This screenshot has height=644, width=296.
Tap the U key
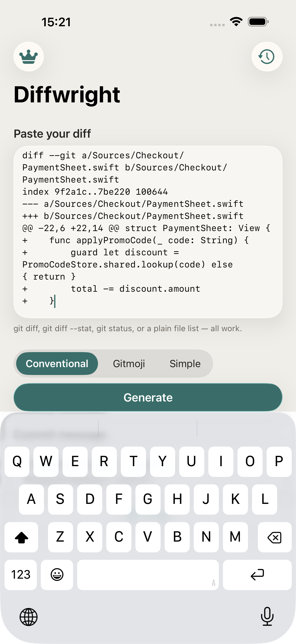coord(192,461)
